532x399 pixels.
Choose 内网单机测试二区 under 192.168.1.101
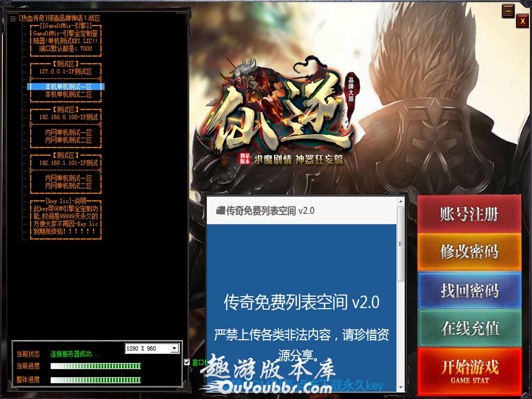click(x=68, y=186)
